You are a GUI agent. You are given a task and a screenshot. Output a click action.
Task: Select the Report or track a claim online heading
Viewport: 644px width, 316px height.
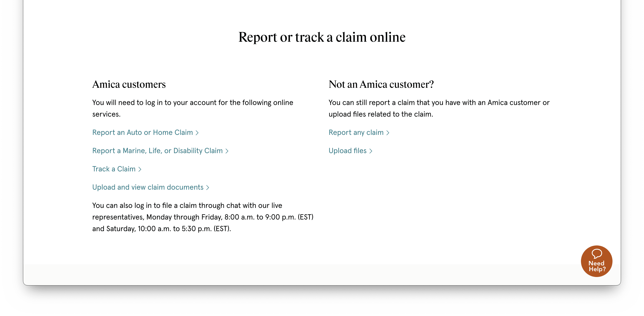322,37
